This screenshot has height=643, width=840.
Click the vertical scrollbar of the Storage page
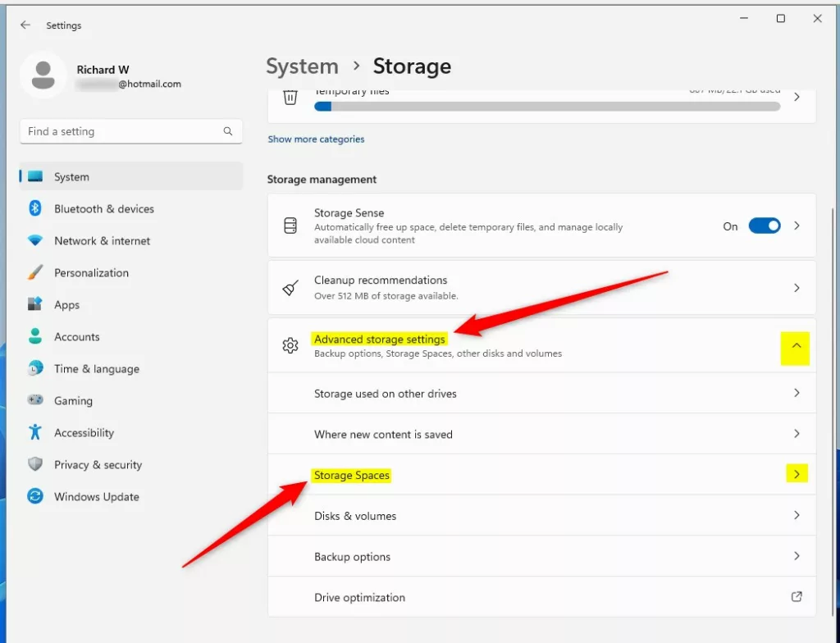click(833, 410)
